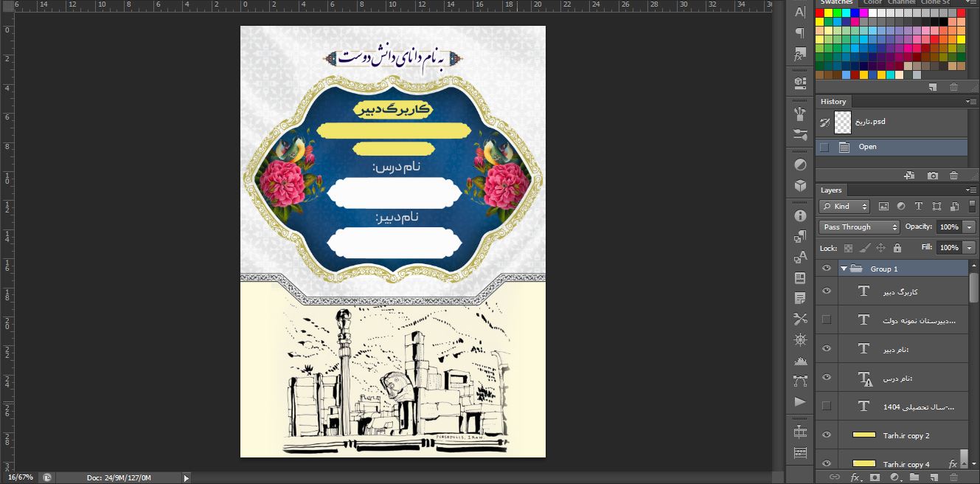Create new swatch icon in Swatches panel
This screenshot has width=980, height=484.
point(933,87)
